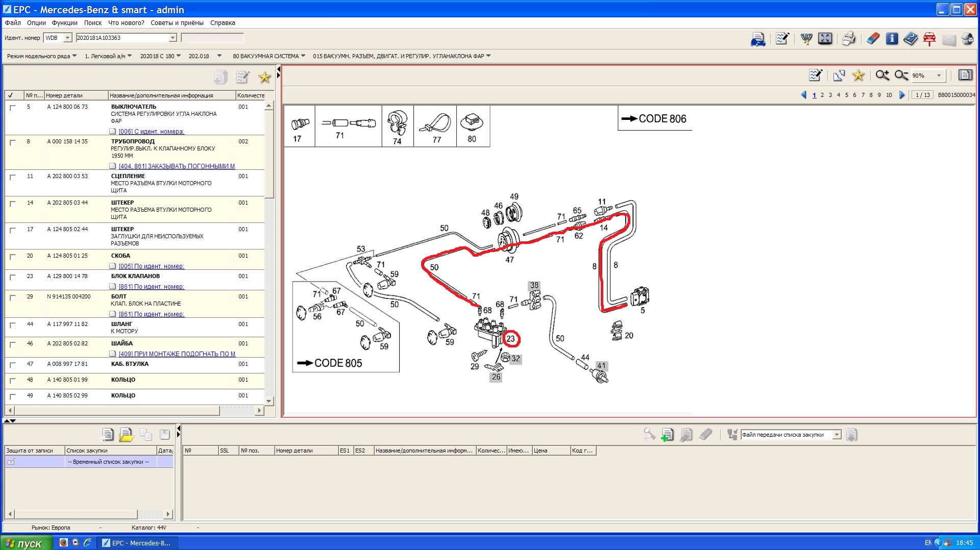
Task: Open the notes editor in main toolbar
Action: point(782,39)
